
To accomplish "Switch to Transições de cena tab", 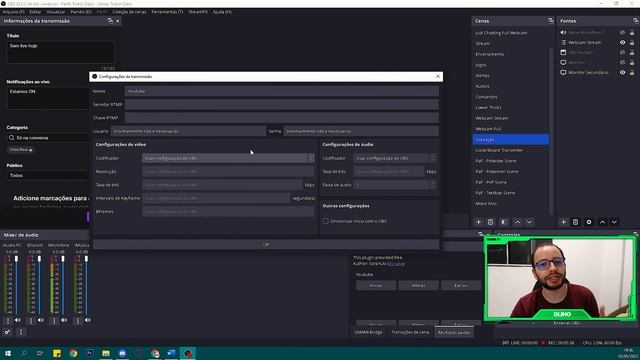I will [410, 332].
